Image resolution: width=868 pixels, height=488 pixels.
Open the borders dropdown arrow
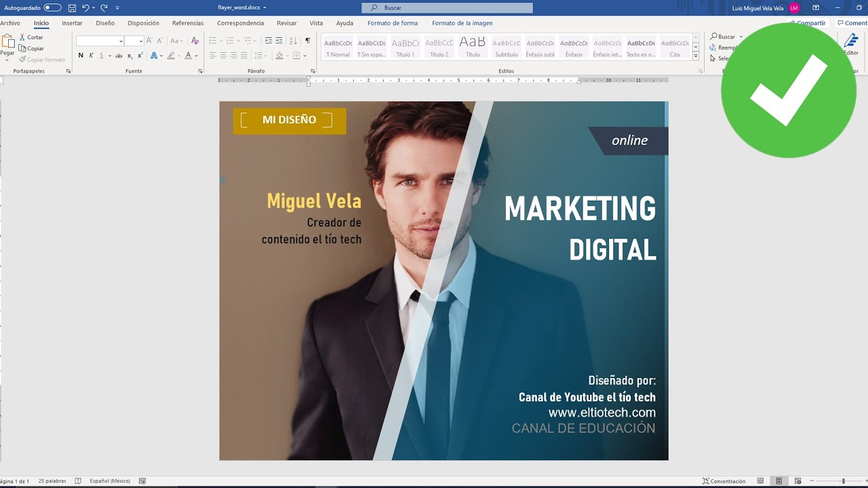pyautogui.click(x=305, y=56)
